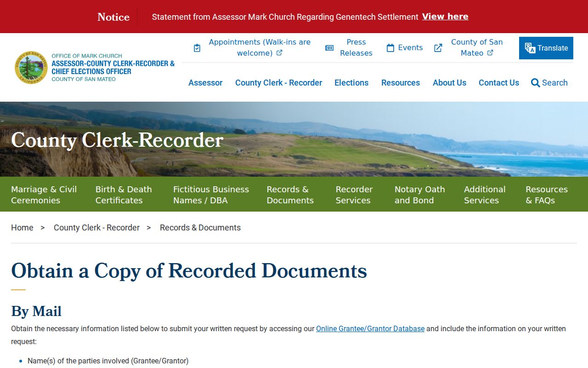Open Appointments (Walk-ins are welcome) link
The width and height of the screenshot is (588, 368).
point(260,47)
